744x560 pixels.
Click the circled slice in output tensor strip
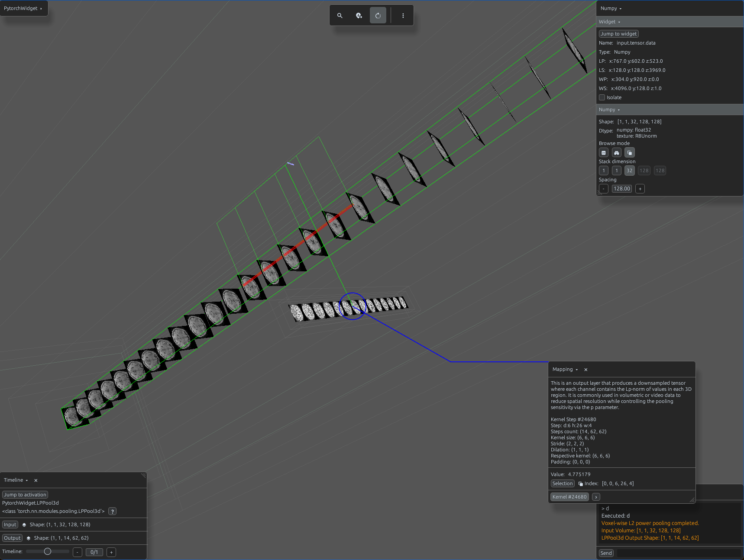[x=353, y=306]
